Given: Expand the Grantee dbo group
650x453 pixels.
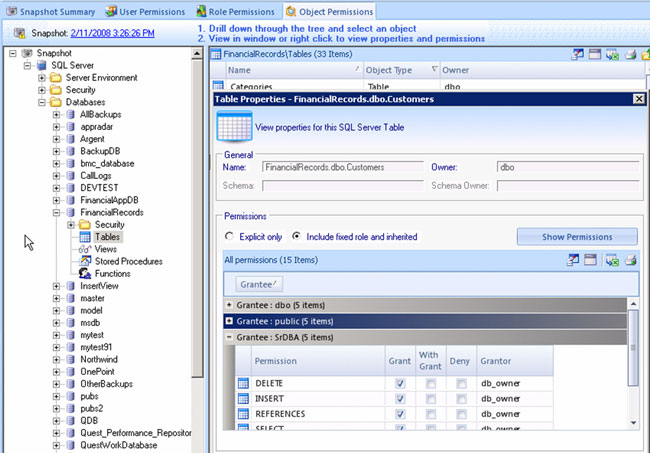Looking at the screenshot, I should click(229, 305).
